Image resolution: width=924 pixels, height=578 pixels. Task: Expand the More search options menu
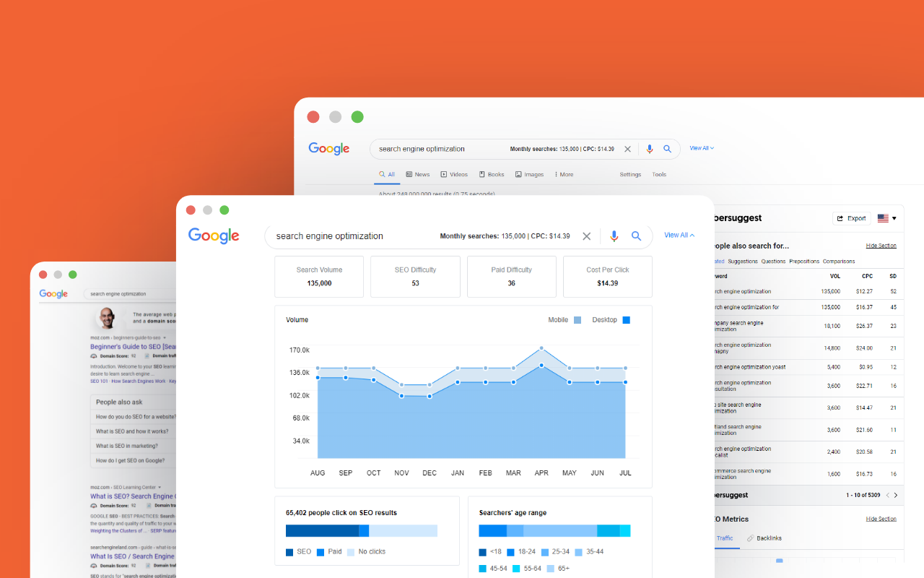pyautogui.click(x=563, y=174)
